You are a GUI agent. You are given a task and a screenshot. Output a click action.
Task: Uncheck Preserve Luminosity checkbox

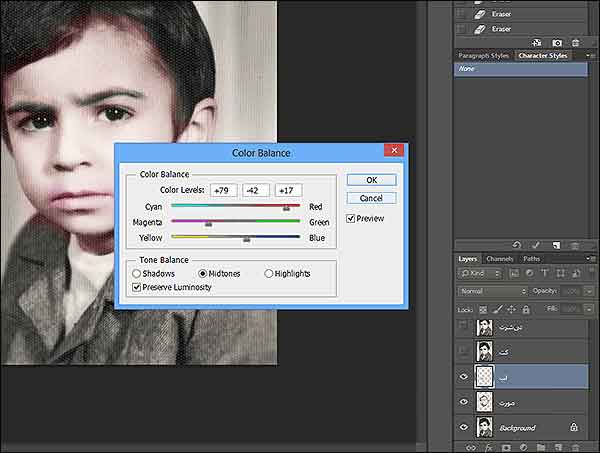point(136,287)
